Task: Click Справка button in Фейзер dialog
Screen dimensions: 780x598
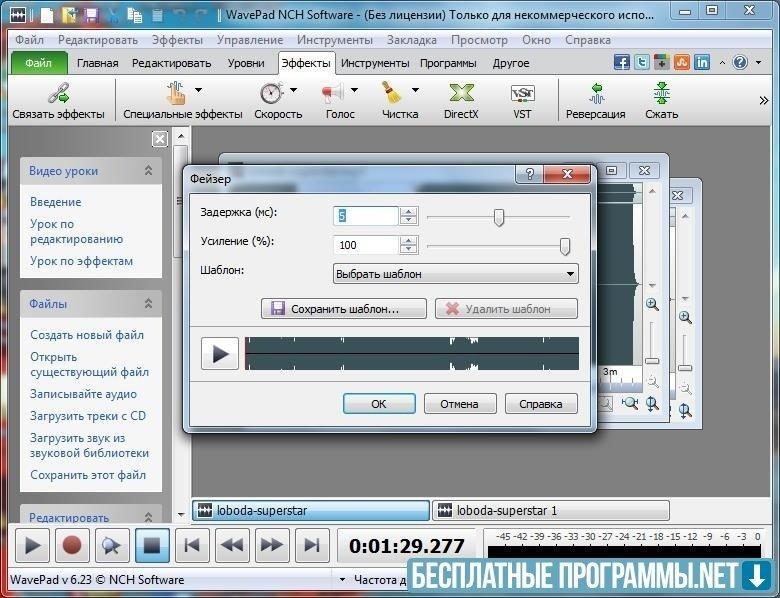Action: tap(541, 403)
